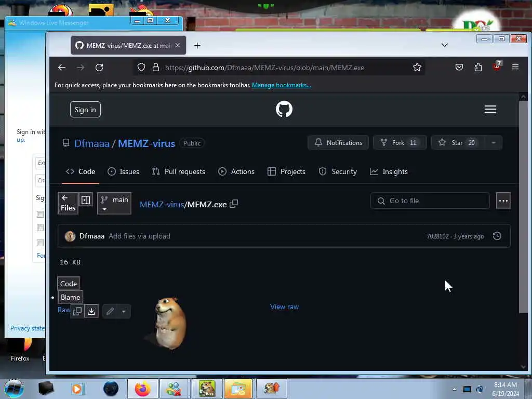View file history via the clock icon
This screenshot has width=532, height=399.
[x=497, y=236]
